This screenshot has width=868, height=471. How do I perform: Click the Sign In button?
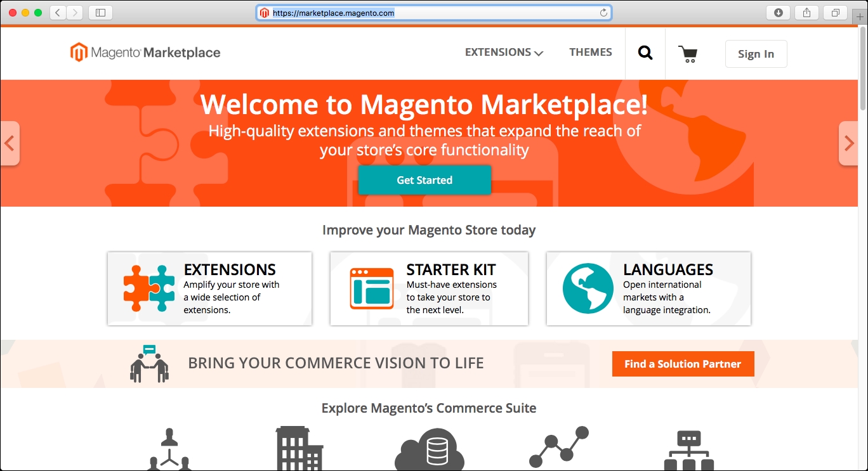click(x=756, y=54)
